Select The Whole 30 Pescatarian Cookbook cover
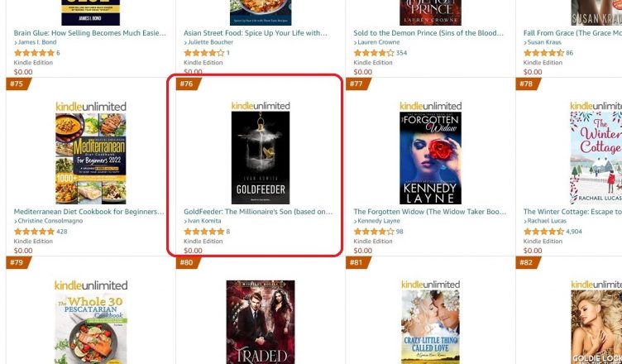This screenshot has width=622, height=364. click(x=91, y=328)
